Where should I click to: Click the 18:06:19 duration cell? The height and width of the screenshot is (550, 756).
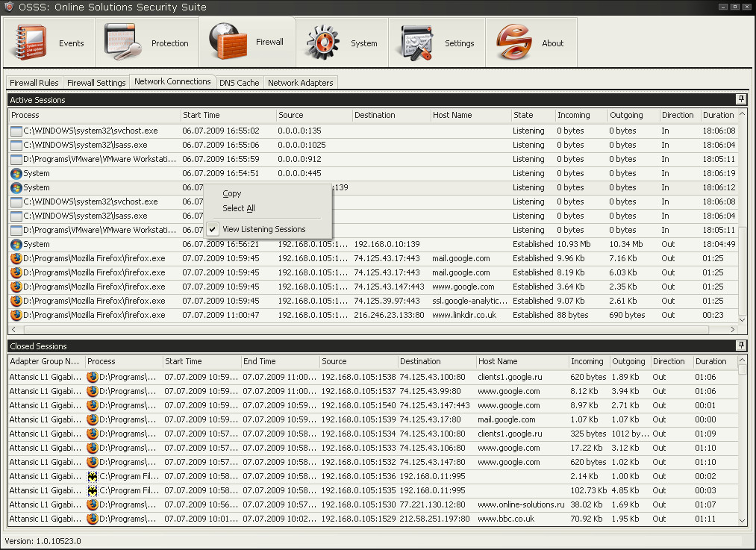[x=719, y=174]
